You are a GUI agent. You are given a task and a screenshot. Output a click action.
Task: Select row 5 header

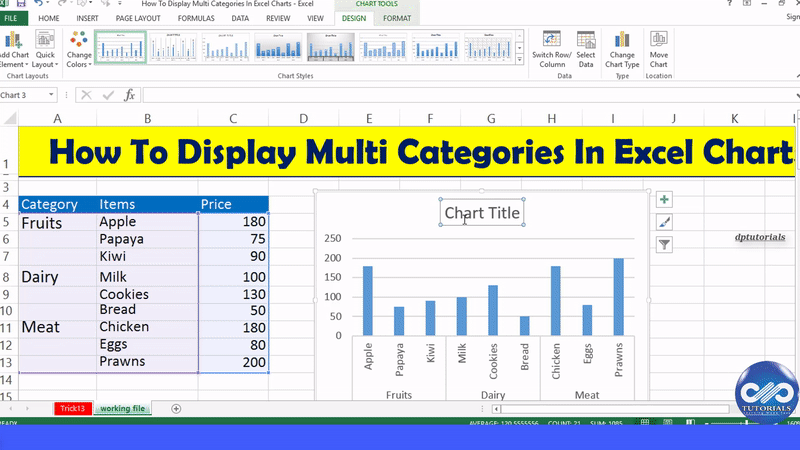[7, 222]
